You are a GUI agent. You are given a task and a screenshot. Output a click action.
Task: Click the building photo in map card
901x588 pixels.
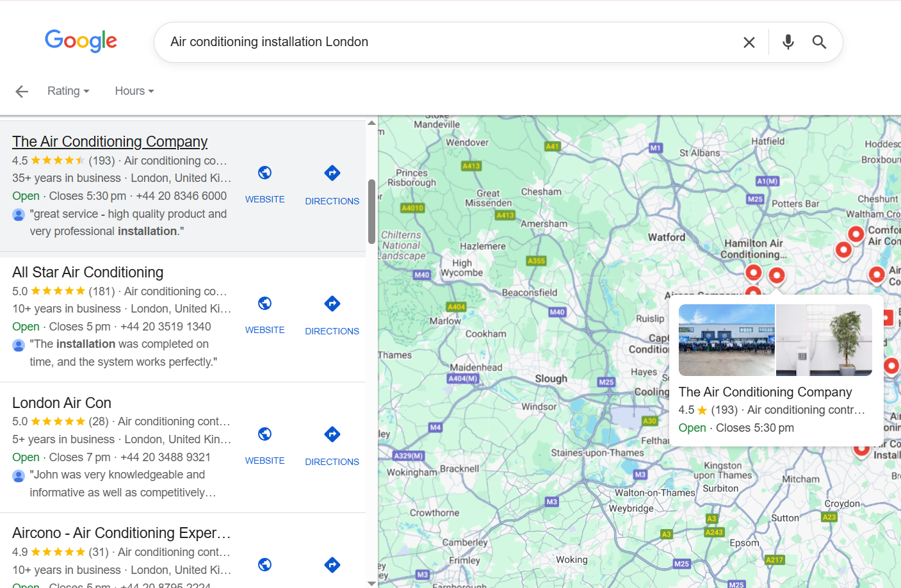pos(726,340)
